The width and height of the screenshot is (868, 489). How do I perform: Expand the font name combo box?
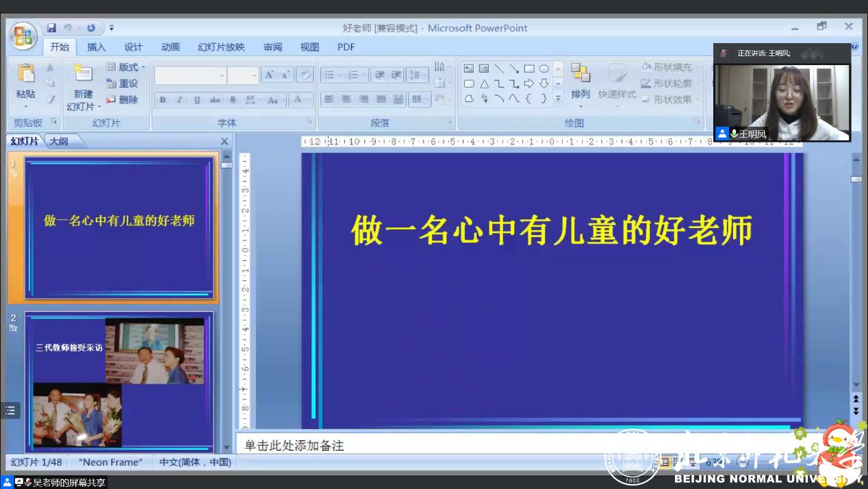[222, 75]
